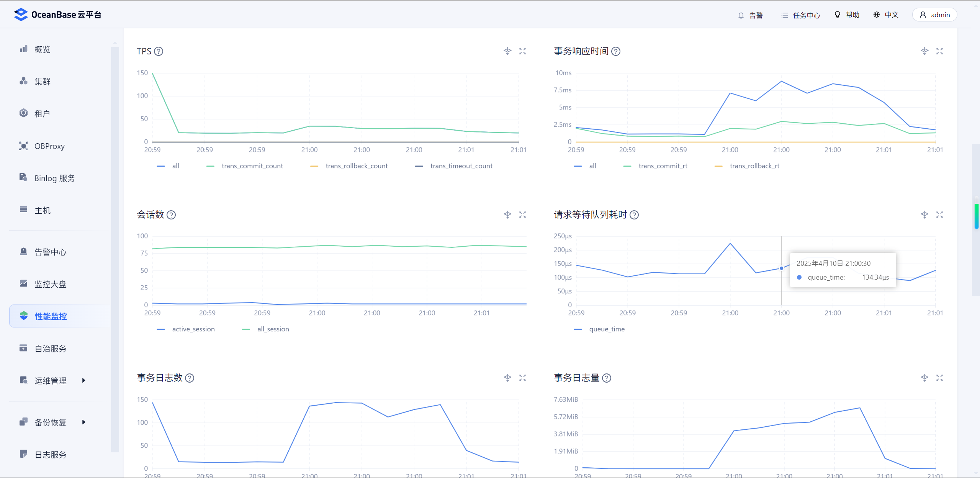Screen dimensions: 980x478
Task: Click the 告警 bell icon in header
Action: (x=741, y=15)
